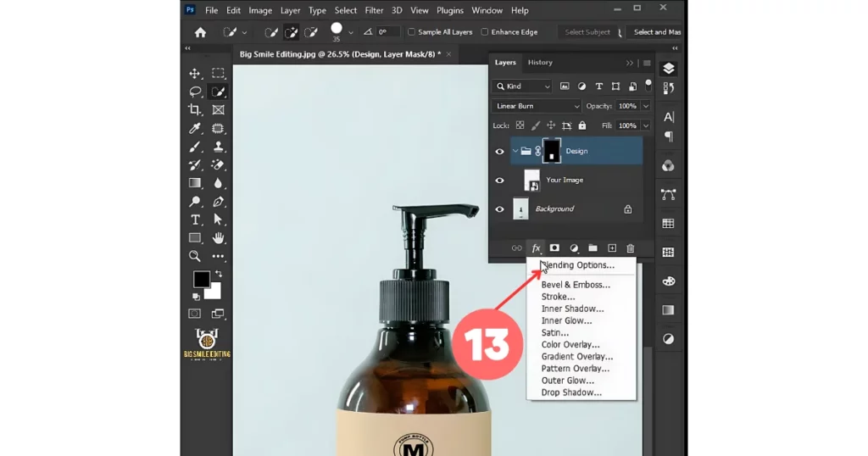The image size is (868, 456).
Task: Click the foreground color swatch
Action: click(x=201, y=279)
